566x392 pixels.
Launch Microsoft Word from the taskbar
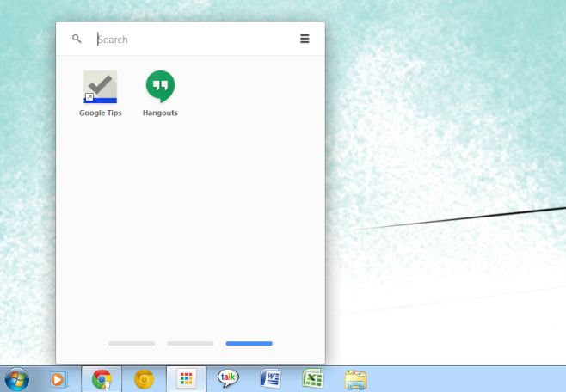click(x=271, y=378)
